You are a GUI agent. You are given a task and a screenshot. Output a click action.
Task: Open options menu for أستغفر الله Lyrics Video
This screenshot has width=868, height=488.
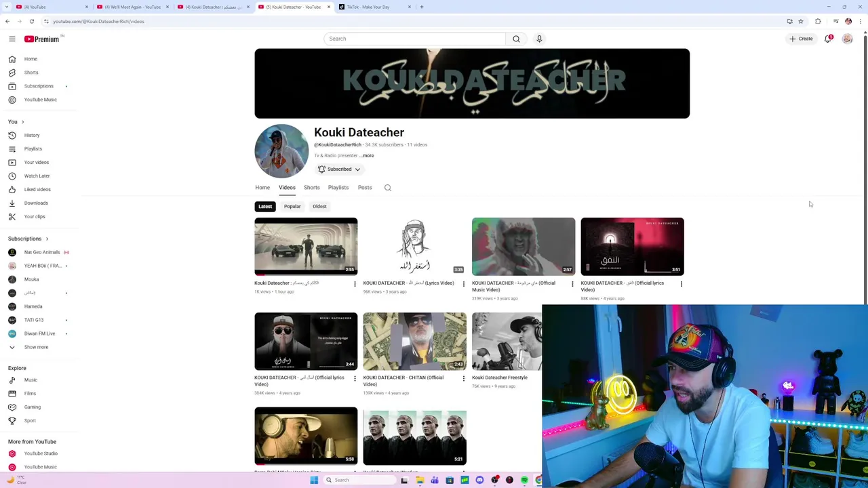[463, 284]
